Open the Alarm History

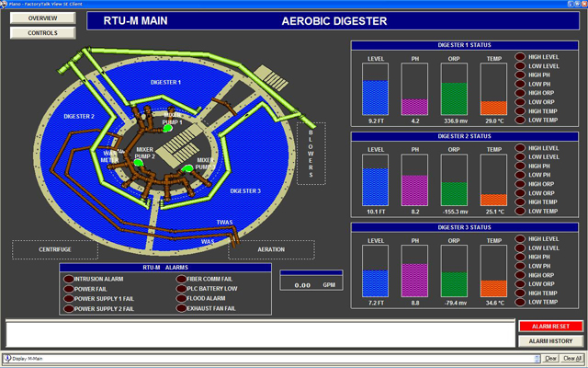550,341
